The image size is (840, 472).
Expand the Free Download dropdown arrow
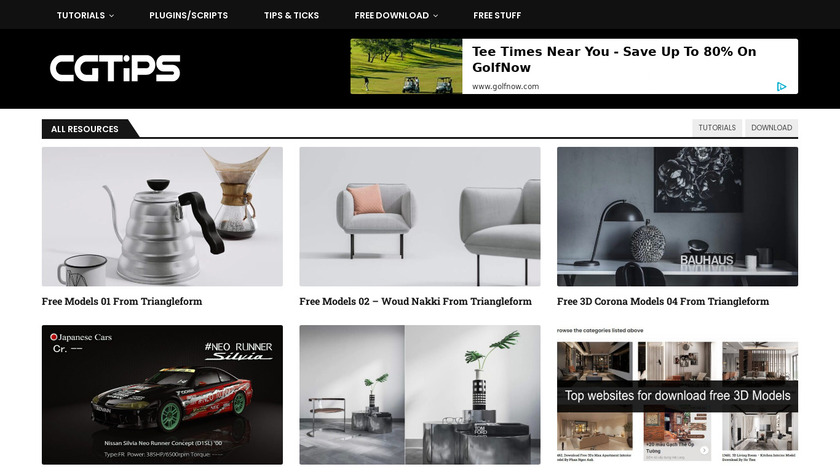[x=436, y=16]
